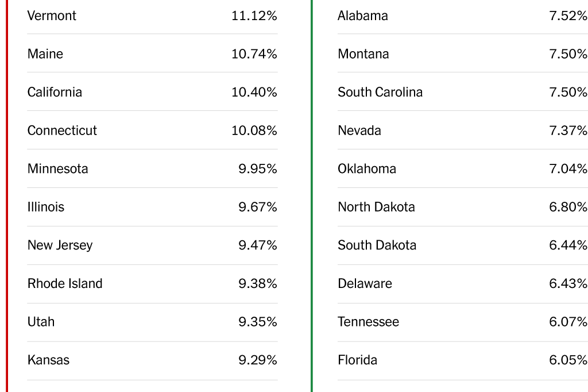Screen dimensions: 588x392
Task: Click the Minnesota row label
Action: [x=57, y=169]
